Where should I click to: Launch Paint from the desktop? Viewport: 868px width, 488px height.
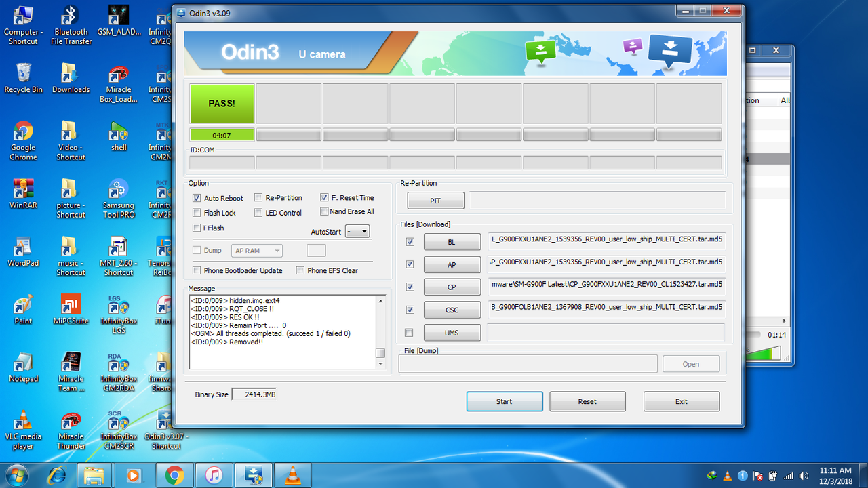click(x=23, y=310)
